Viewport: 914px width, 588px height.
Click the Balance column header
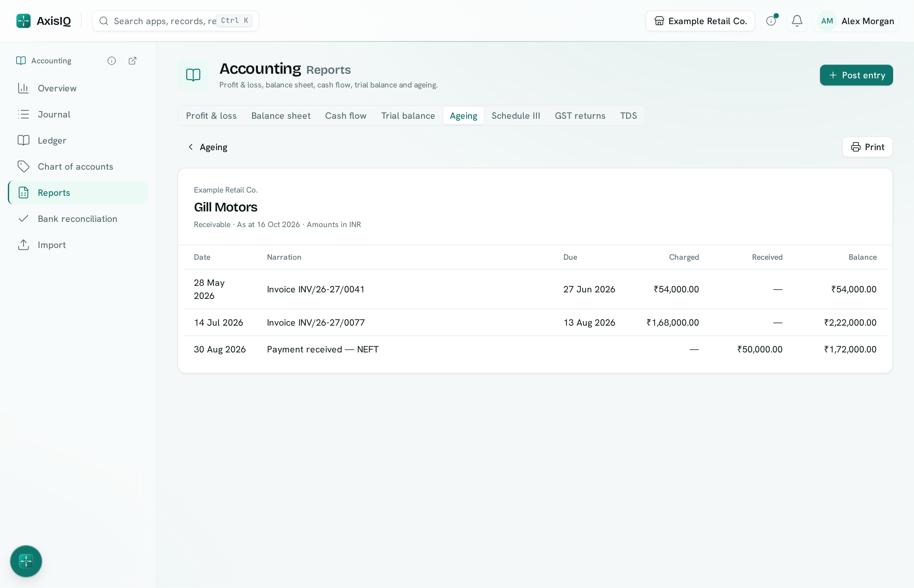(862, 257)
